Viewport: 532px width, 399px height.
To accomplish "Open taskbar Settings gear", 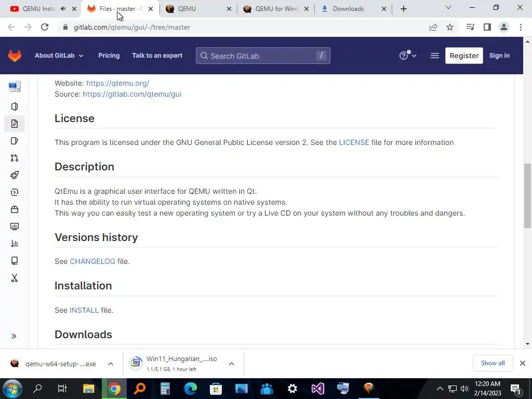I will coord(292,389).
